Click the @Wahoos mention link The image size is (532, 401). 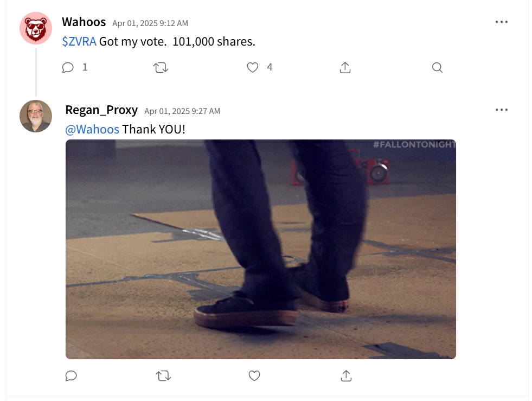coord(92,129)
